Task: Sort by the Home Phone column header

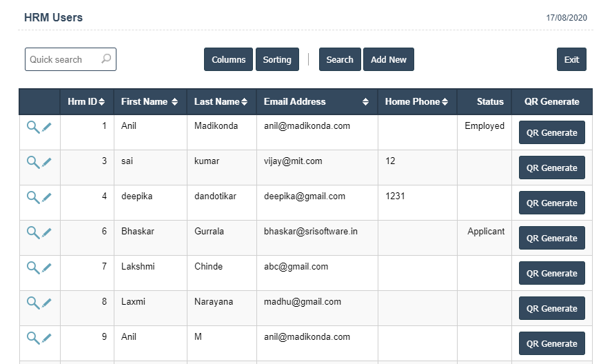Action: click(x=416, y=101)
